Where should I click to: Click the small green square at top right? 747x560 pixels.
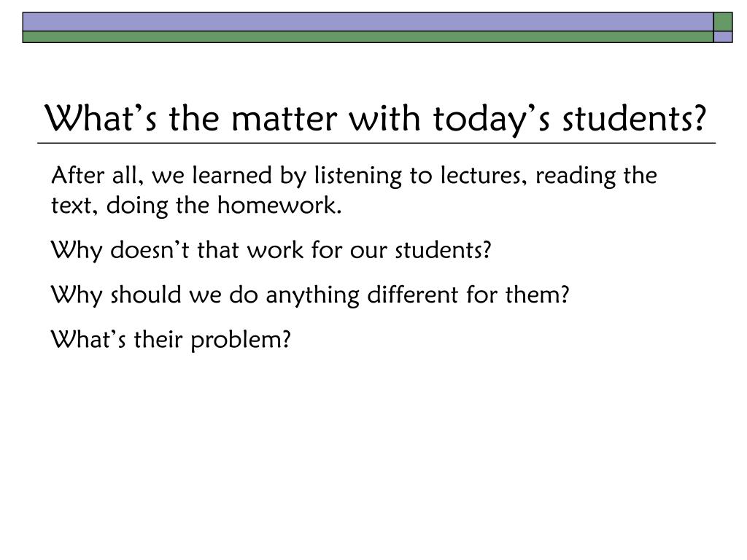coord(723,22)
